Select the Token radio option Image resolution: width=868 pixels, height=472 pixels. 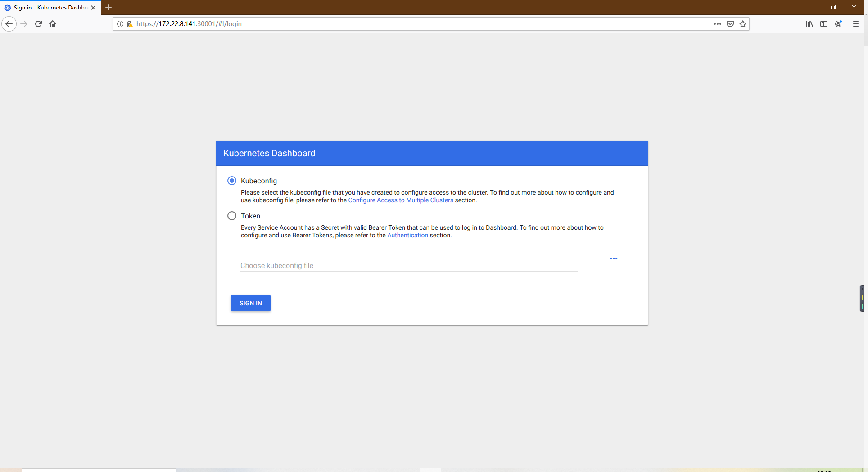(x=232, y=216)
